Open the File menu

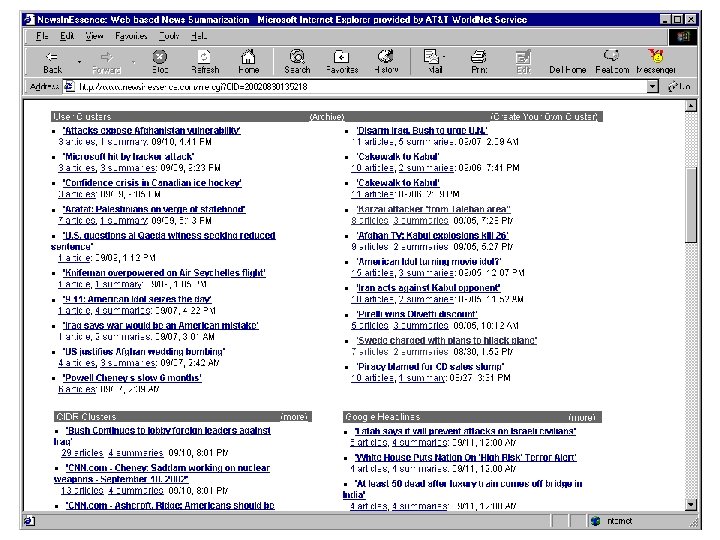point(42,36)
